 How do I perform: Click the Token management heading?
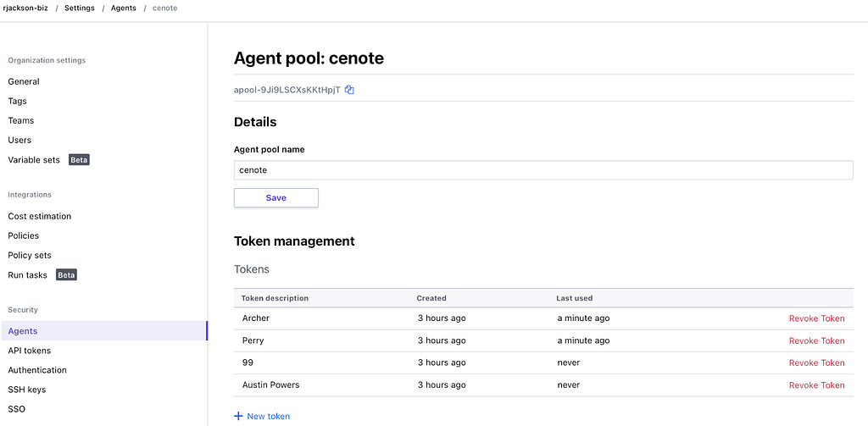coord(294,241)
